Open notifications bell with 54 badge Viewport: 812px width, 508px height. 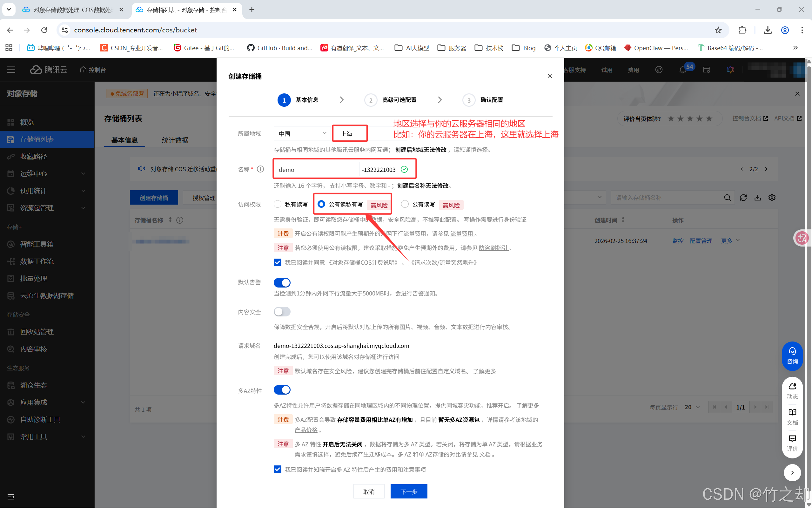point(682,70)
